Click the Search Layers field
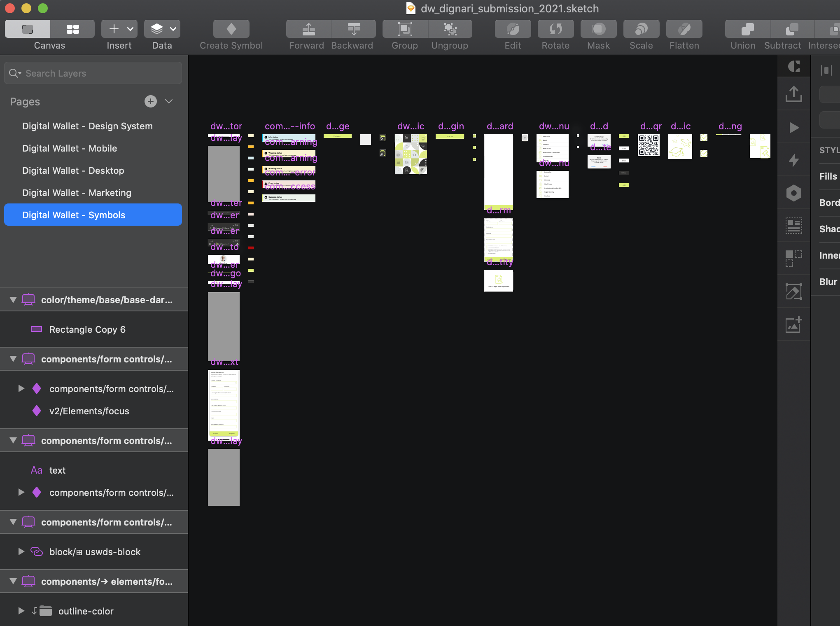The image size is (840, 626). 93,73
